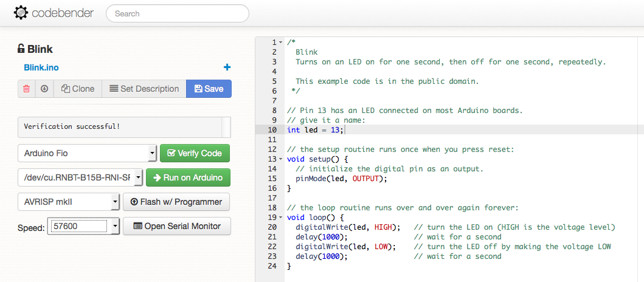Open the AVRISP mkII programmer dropdown
644x282 pixels.
tap(69, 202)
